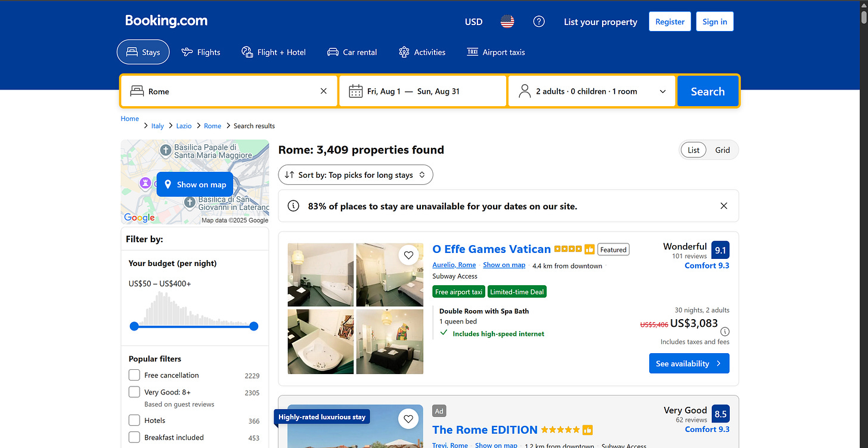Click the Comfort 9.3 rating under 101 reviews

click(707, 265)
